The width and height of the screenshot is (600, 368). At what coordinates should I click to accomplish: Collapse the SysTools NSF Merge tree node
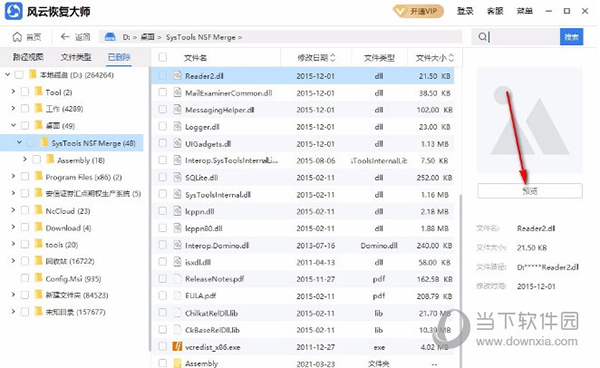[x=19, y=142]
